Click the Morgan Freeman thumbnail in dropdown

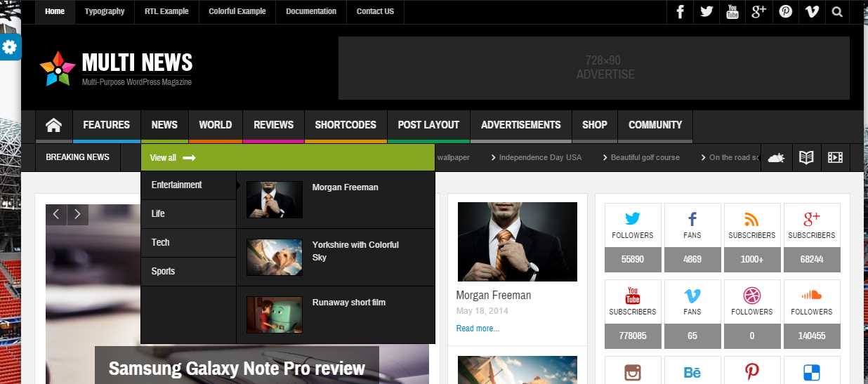pos(275,199)
